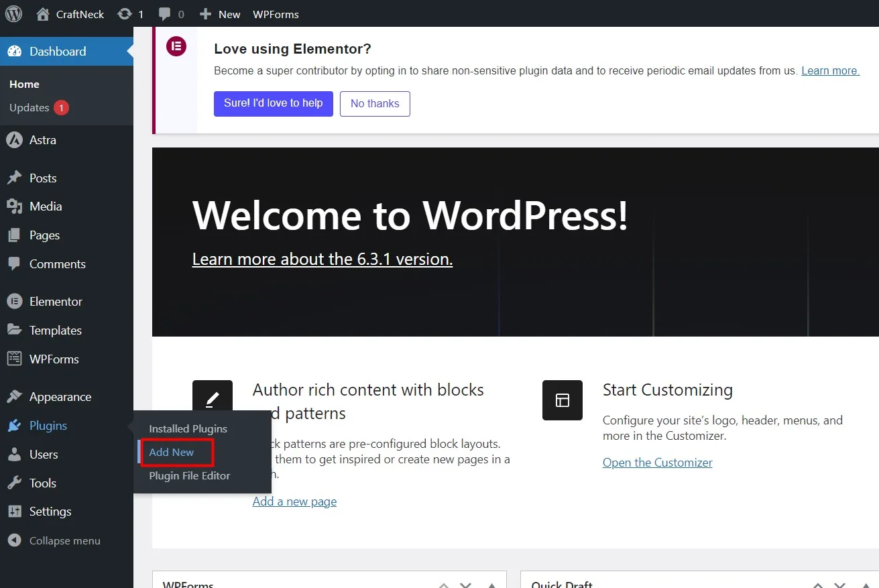Click the comments bubble icon in admin bar
Viewport: 879px width, 588px height.
coord(164,14)
